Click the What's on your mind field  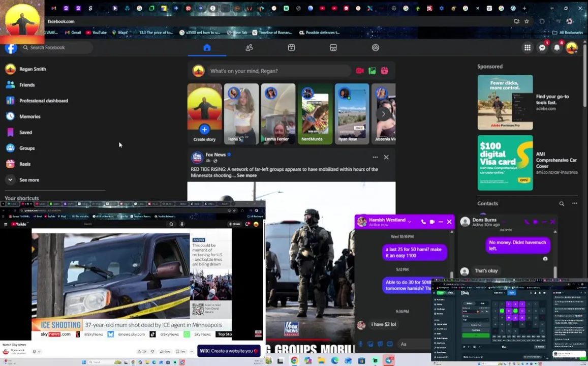coord(279,71)
